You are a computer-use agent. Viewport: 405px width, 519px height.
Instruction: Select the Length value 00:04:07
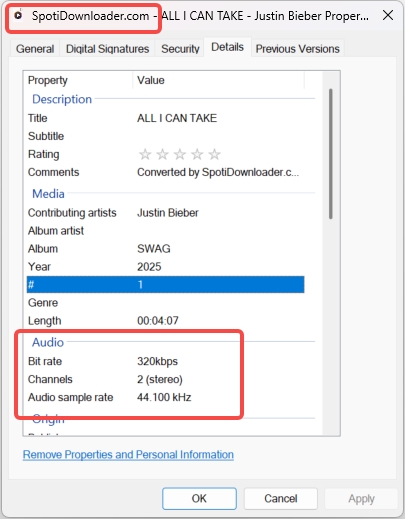click(x=158, y=321)
